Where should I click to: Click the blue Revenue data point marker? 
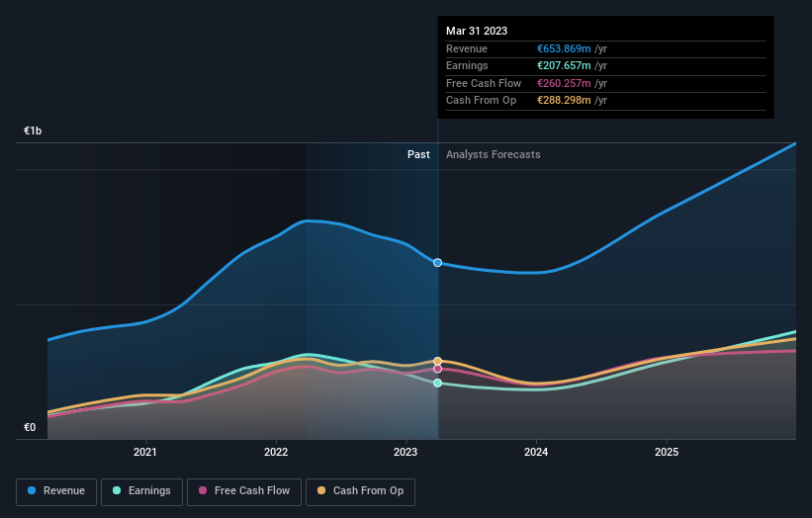coord(437,263)
